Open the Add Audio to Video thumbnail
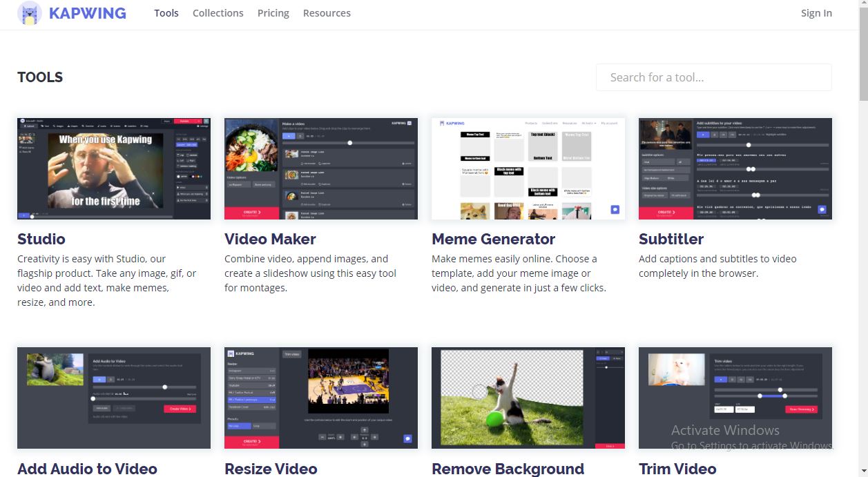This screenshot has height=477, width=868. click(x=114, y=398)
